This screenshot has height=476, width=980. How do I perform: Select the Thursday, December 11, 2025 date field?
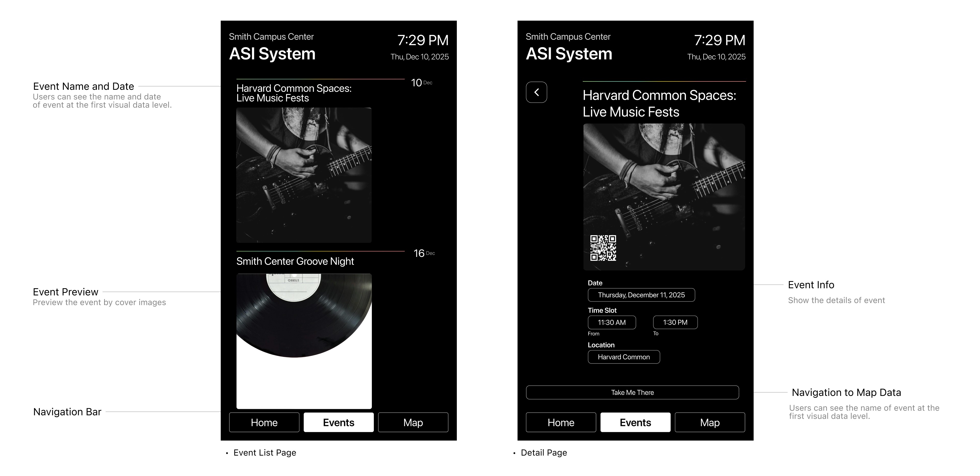(x=641, y=295)
